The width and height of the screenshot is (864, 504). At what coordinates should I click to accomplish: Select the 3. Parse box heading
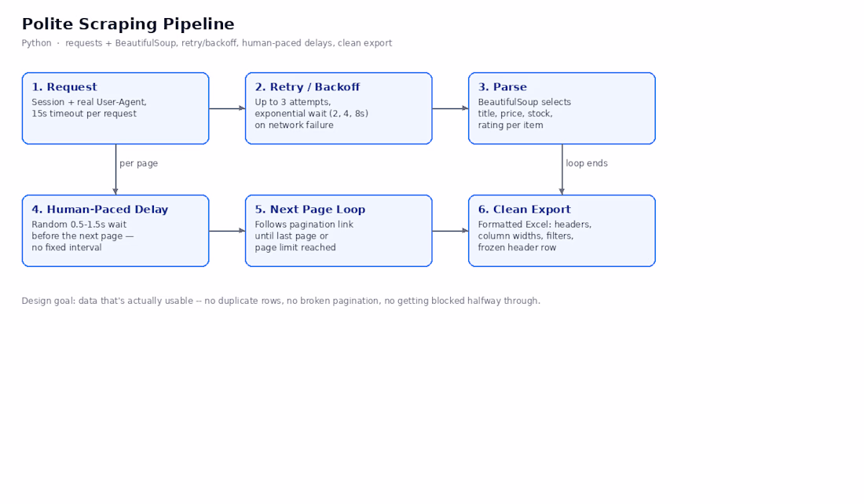(502, 87)
